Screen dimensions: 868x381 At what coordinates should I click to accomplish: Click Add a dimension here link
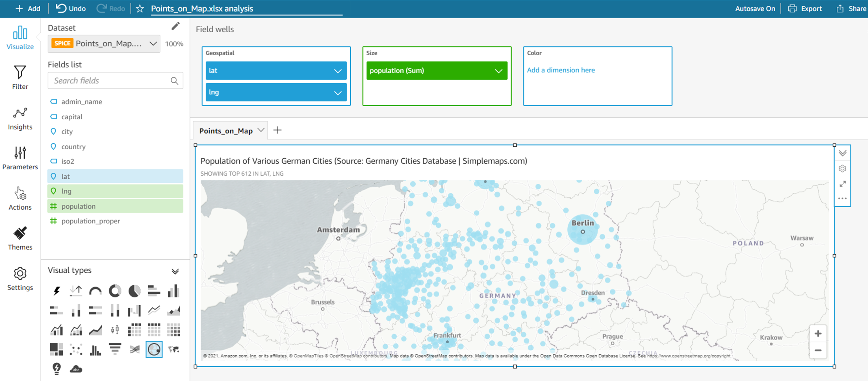[x=561, y=70]
